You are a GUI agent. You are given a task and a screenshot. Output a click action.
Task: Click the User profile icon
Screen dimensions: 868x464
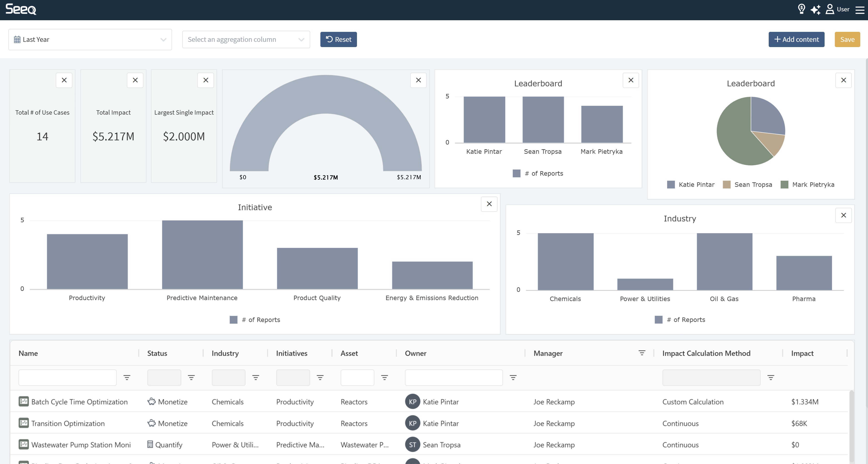point(830,9)
